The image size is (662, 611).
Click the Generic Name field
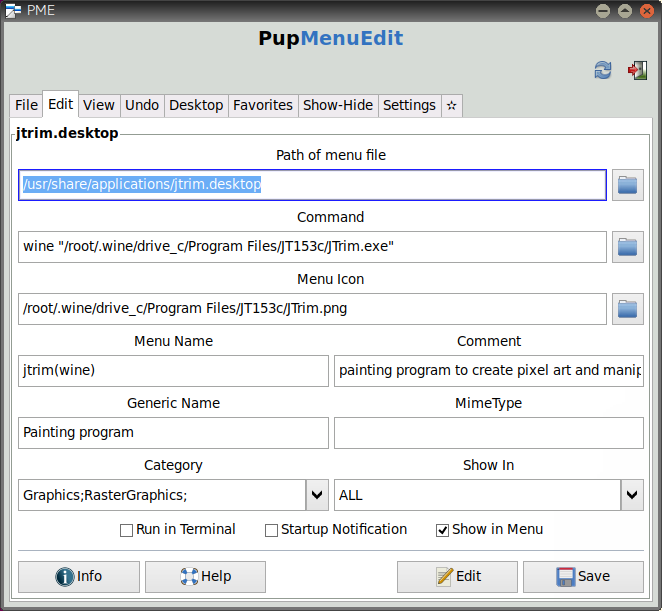click(x=173, y=433)
